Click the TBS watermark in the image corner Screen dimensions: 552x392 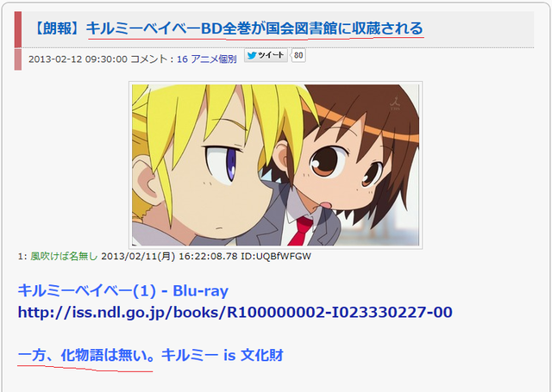point(395,105)
